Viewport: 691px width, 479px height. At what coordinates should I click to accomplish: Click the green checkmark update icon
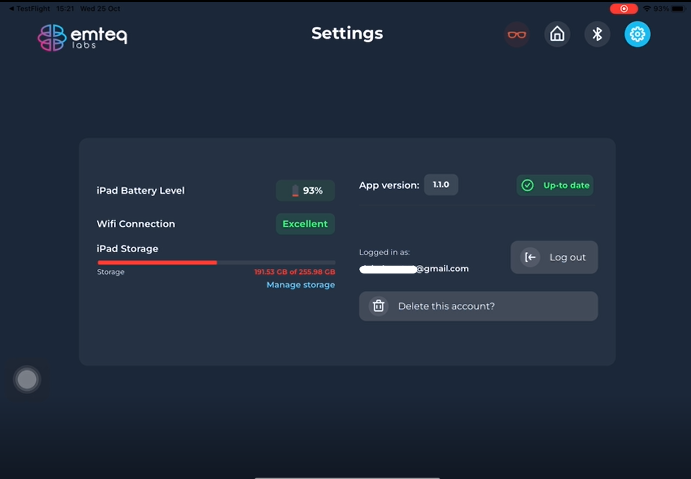[528, 185]
